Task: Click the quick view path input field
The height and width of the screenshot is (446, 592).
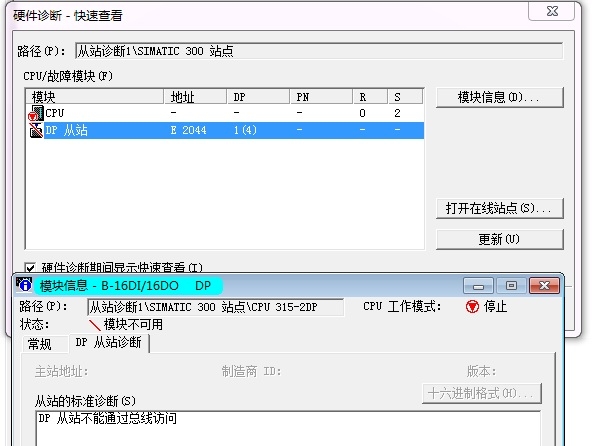Action: 319,51
